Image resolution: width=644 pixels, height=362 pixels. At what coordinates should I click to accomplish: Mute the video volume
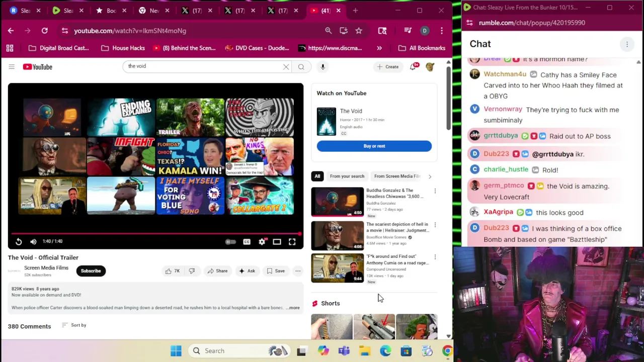point(33,242)
